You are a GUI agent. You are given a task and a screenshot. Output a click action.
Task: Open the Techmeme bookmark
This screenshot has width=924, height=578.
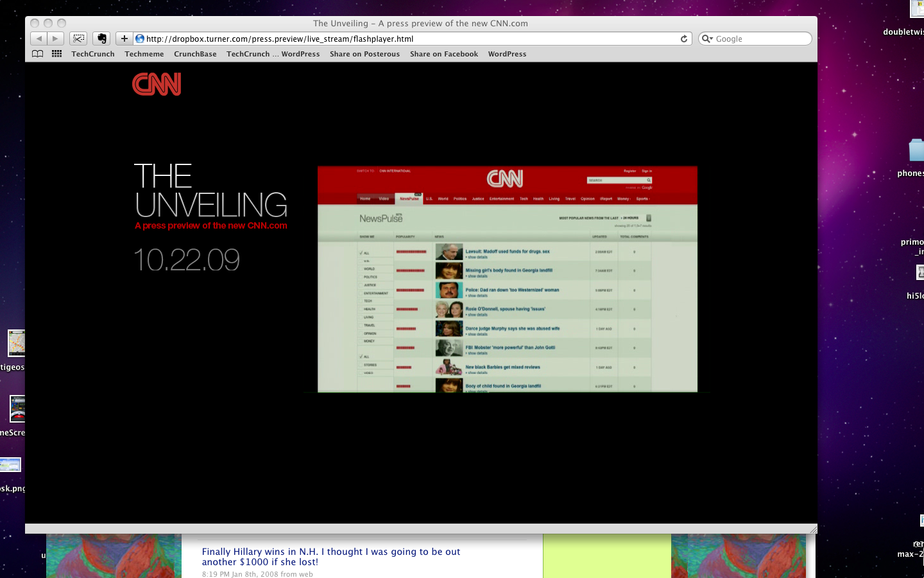pos(144,54)
